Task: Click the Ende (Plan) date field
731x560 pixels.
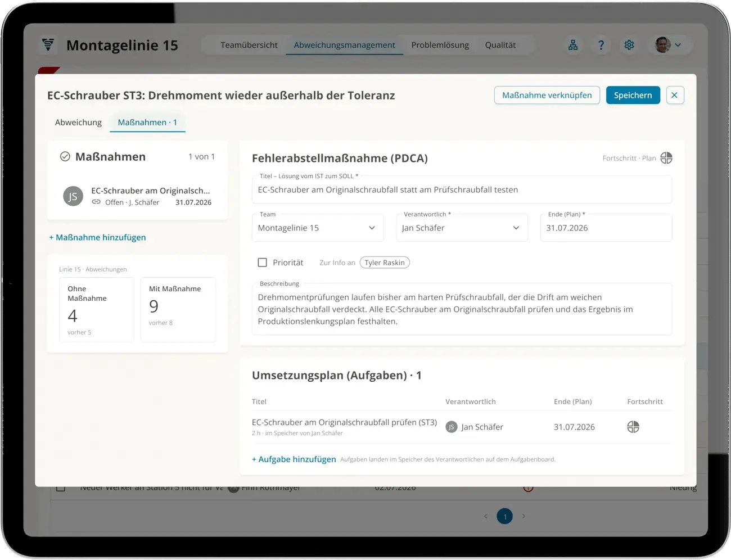Action: click(x=606, y=228)
